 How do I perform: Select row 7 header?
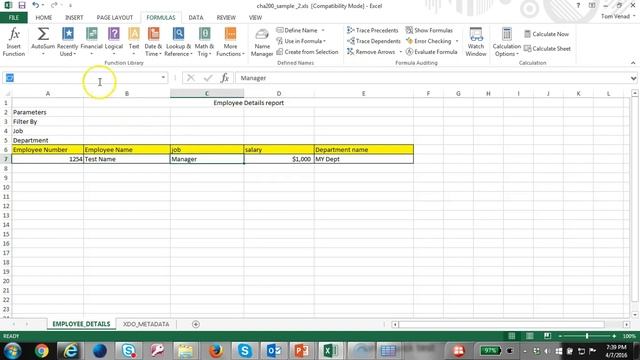(x=6, y=159)
